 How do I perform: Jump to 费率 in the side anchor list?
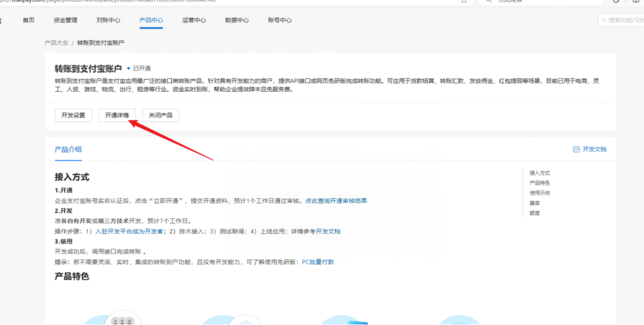tap(535, 203)
